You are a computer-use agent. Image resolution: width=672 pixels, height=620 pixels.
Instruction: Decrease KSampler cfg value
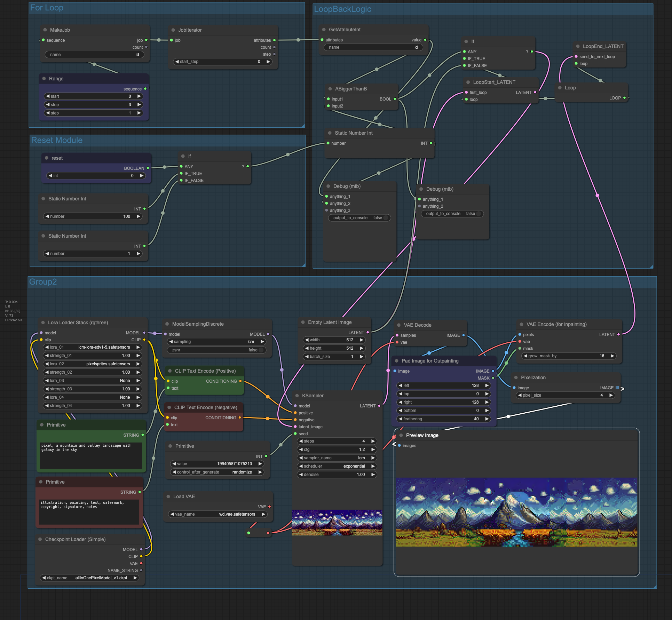tap(301, 450)
